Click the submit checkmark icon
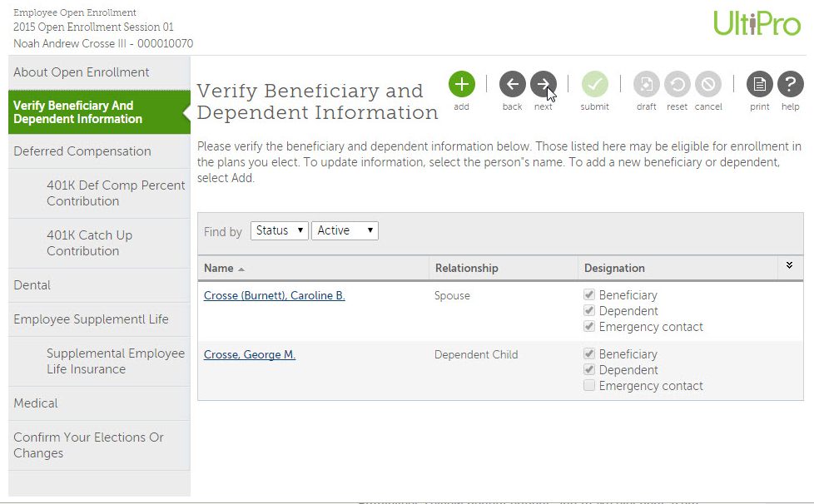The height and width of the screenshot is (504, 814). 594,84
